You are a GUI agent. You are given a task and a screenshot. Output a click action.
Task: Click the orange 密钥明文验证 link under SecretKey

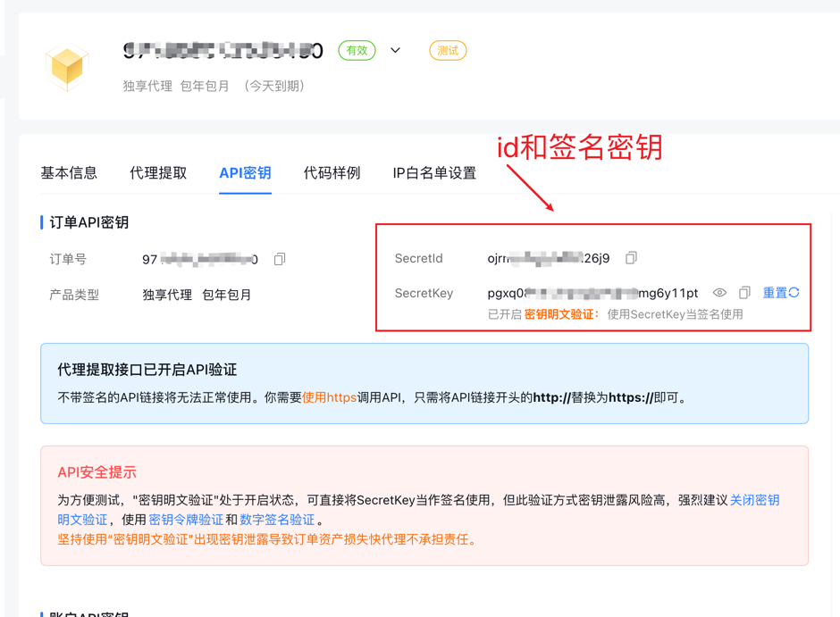click(x=560, y=314)
